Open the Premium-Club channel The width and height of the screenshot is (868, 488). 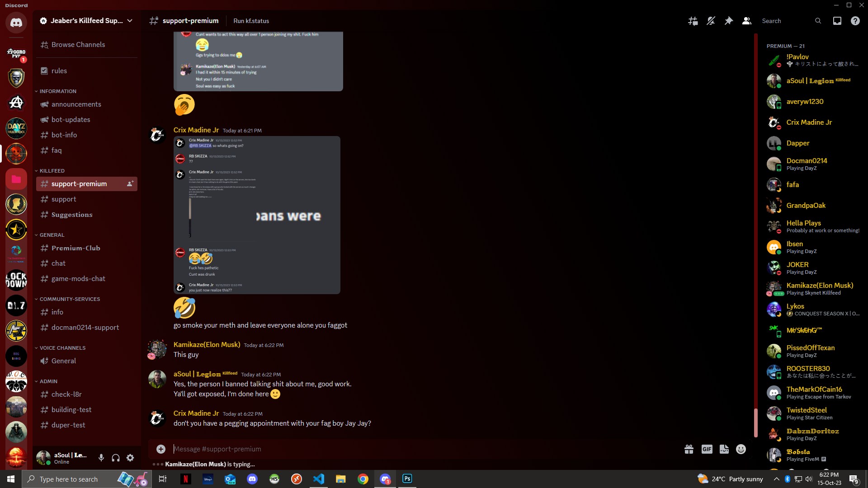[x=87, y=248]
